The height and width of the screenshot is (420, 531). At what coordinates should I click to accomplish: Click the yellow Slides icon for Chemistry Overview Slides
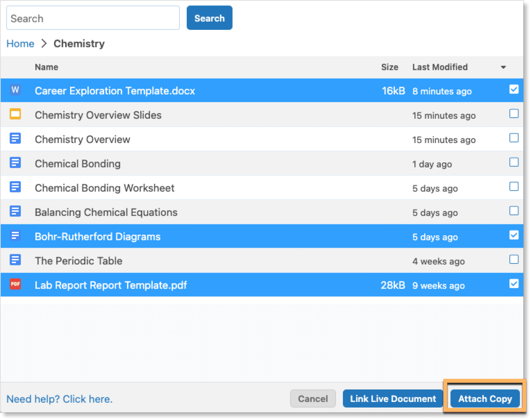click(15, 114)
